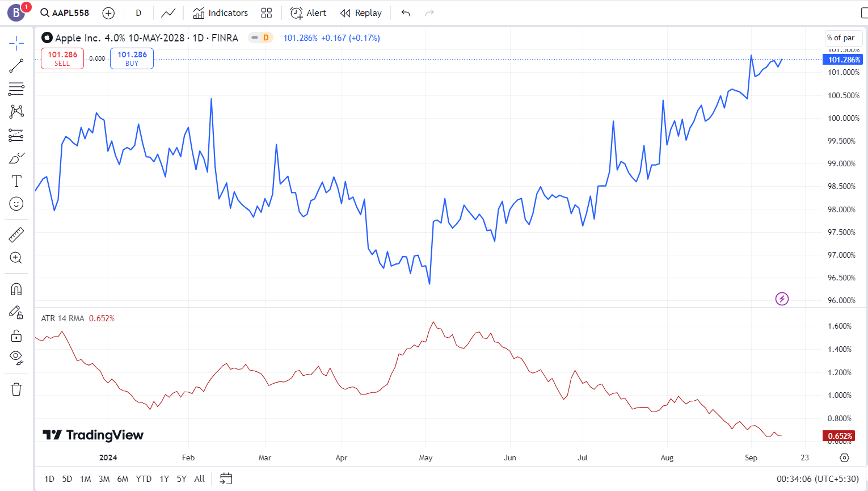Image resolution: width=868 pixels, height=491 pixels.
Task: Select the patterns drawing tool
Action: point(16,111)
